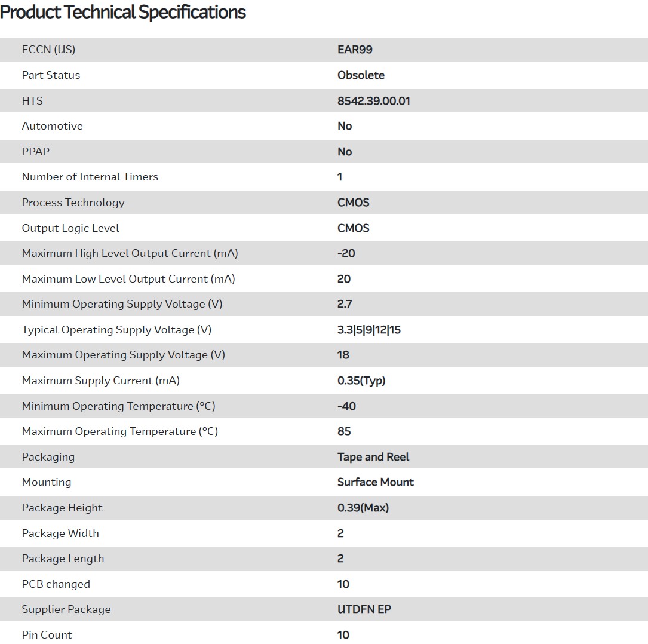The image size is (648, 644).
Task: Click the Surface Mount value
Action: pos(375,482)
